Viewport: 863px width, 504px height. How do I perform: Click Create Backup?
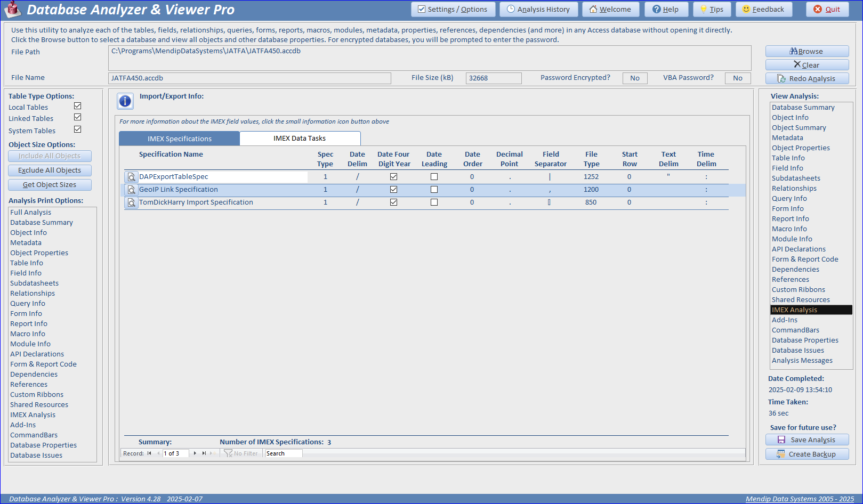(807, 454)
